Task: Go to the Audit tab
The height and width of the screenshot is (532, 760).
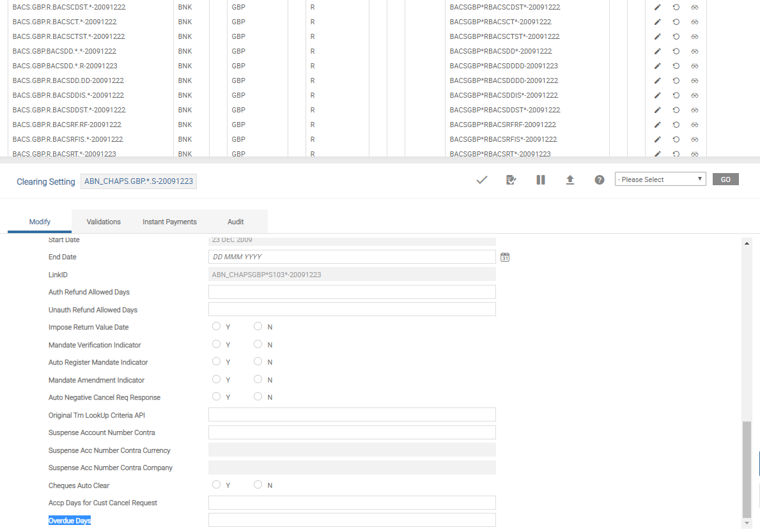Action: pyautogui.click(x=235, y=222)
